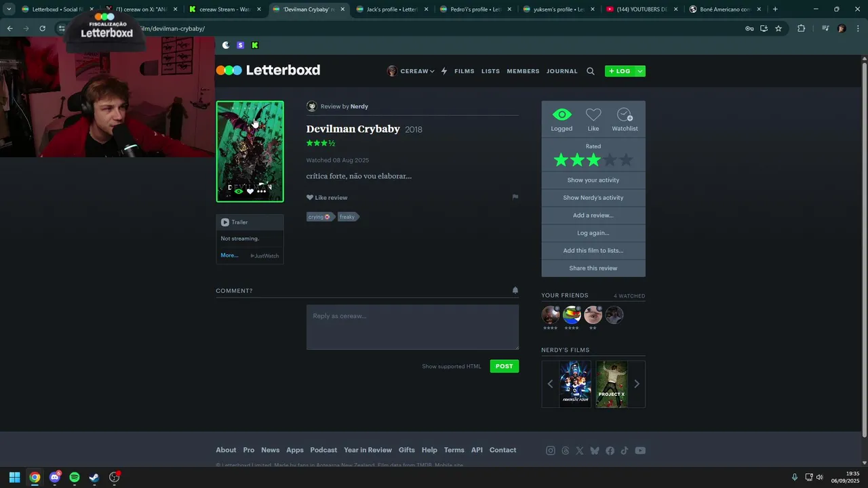Open the MEMBERS menu
The height and width of the screenshot is (488, 868).
523,71
